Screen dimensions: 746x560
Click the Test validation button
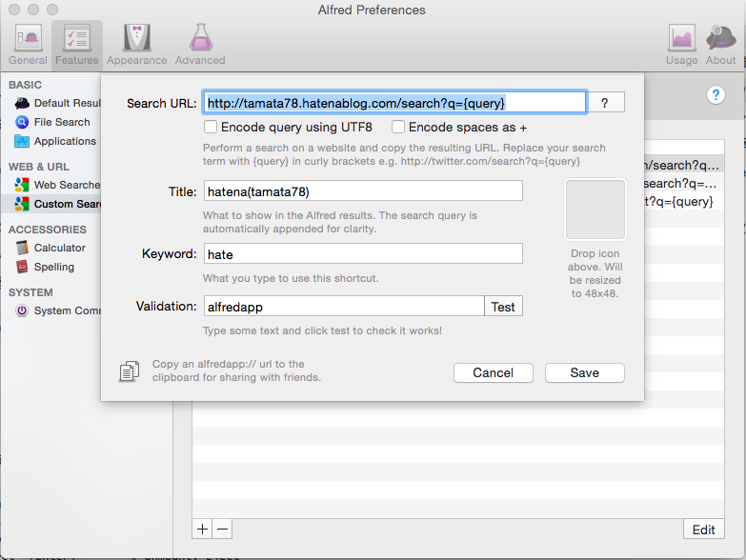coord(503,306)
